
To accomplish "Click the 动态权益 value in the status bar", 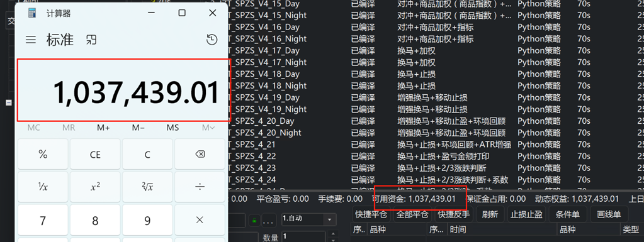I will [595, 199].
